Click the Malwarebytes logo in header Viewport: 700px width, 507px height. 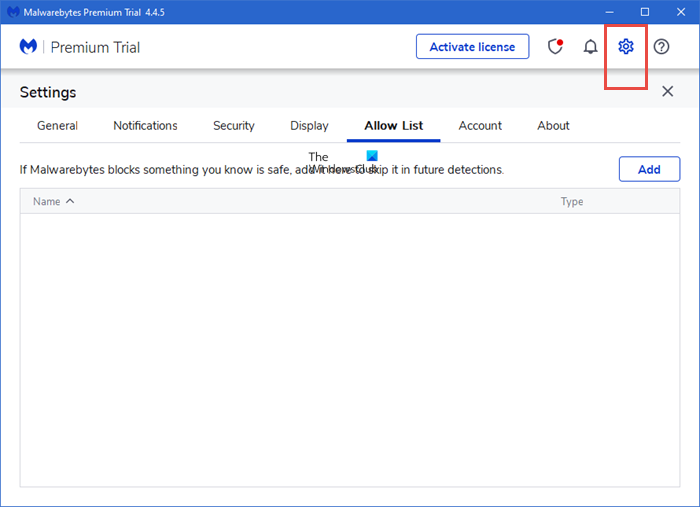click(x=28, y=46)
